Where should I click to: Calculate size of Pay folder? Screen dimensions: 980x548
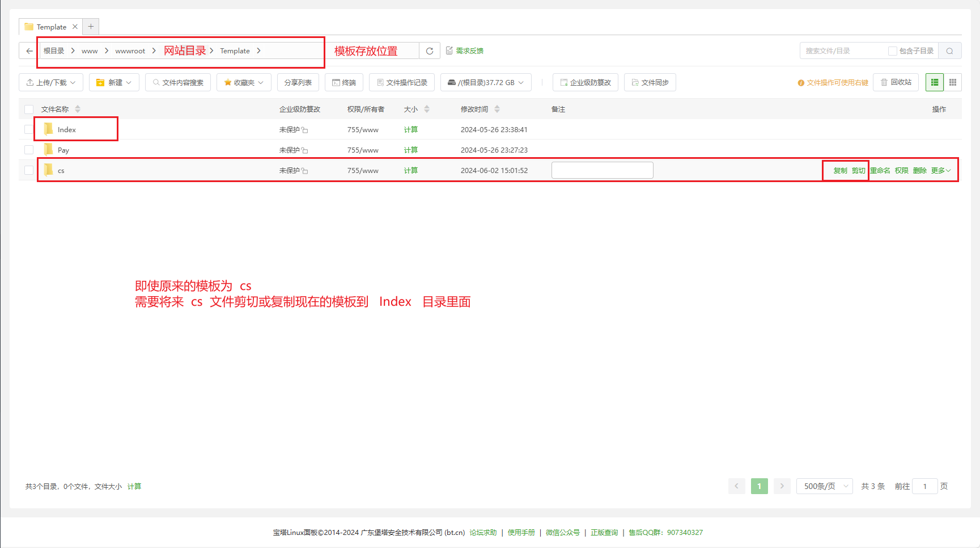pyautogui.click(x=411, y=150)
